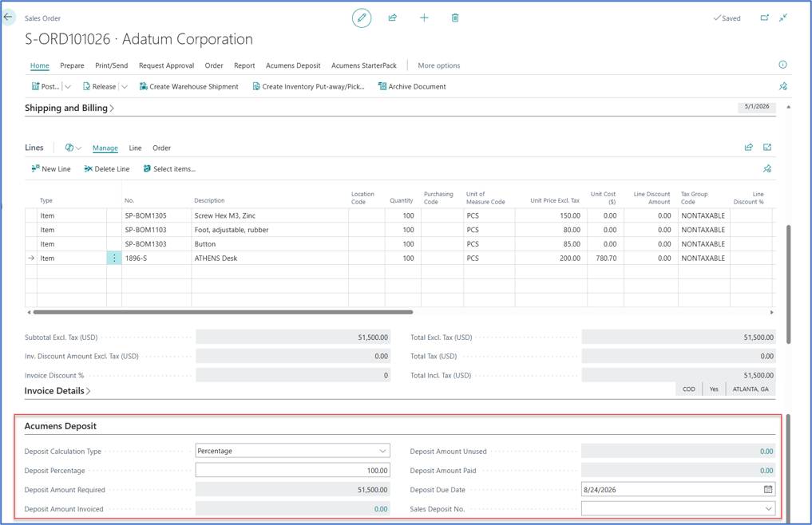812x525 pixels.
Task: Open the order in a new window
Action: [764, 18]
